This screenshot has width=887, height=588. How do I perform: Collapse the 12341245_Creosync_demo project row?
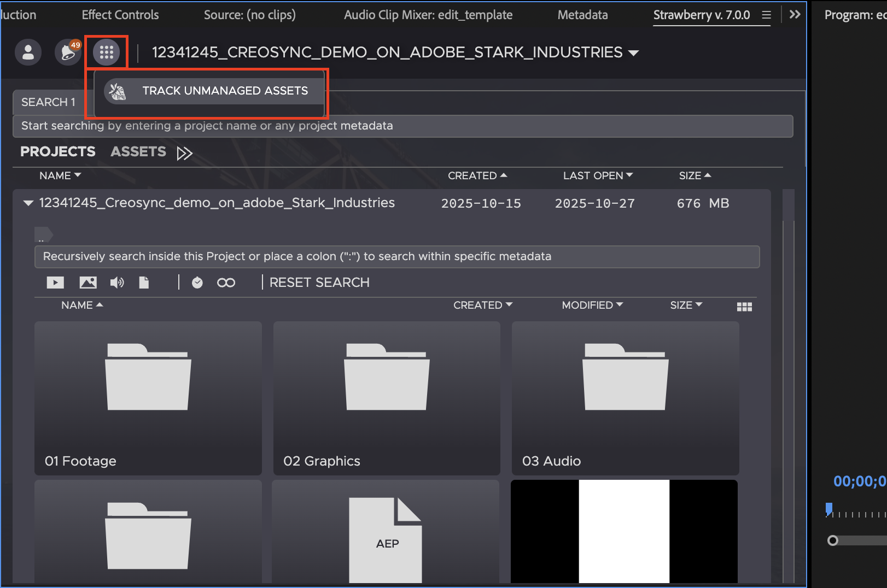tap(28, 203)
